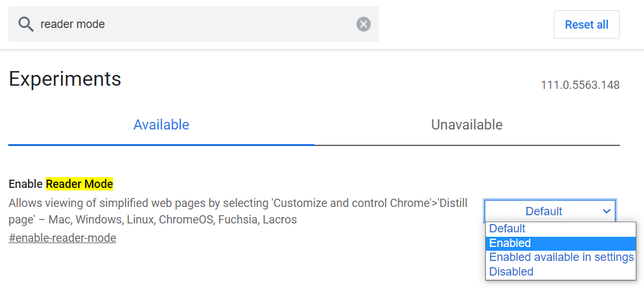Select Default from the dropdown list
Screen dimensions: 644x299
tap(507, 229)
